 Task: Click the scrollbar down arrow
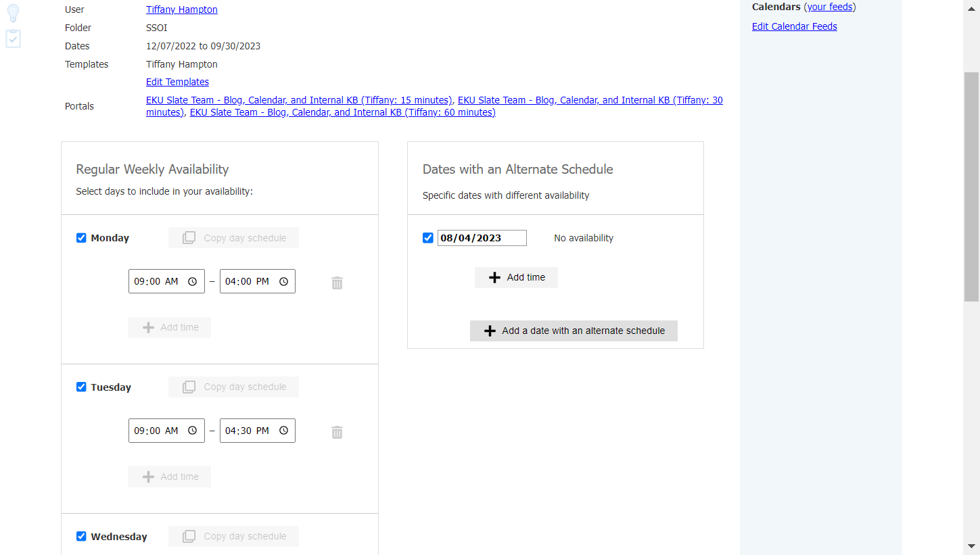pyautogui.click(x=971, y=546)
